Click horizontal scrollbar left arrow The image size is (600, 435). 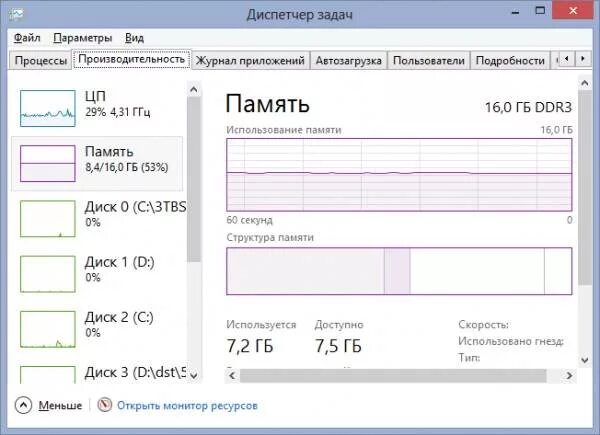(x=232, y=376)
